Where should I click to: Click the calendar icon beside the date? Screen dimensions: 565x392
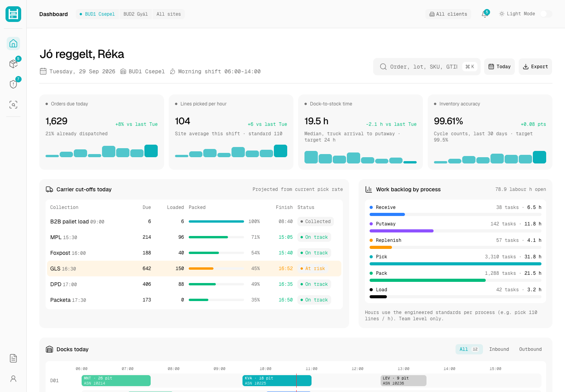[x=43, y=71]
